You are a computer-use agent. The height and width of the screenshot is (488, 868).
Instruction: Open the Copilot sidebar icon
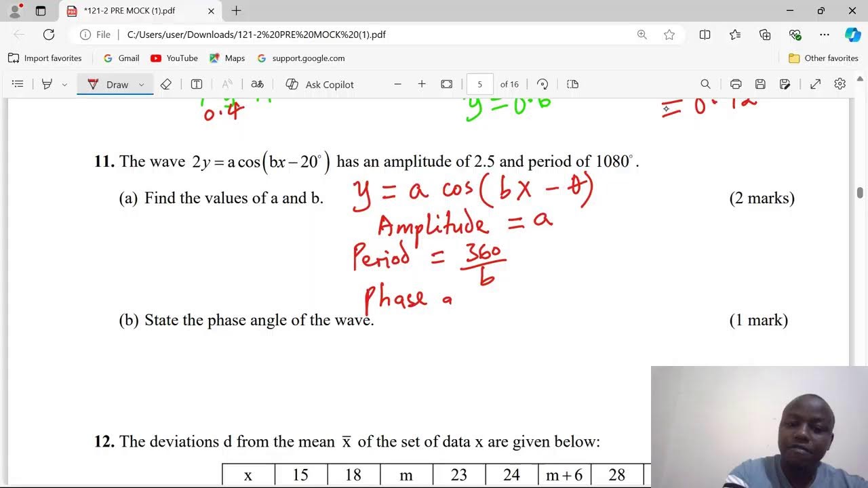[852, 35]
